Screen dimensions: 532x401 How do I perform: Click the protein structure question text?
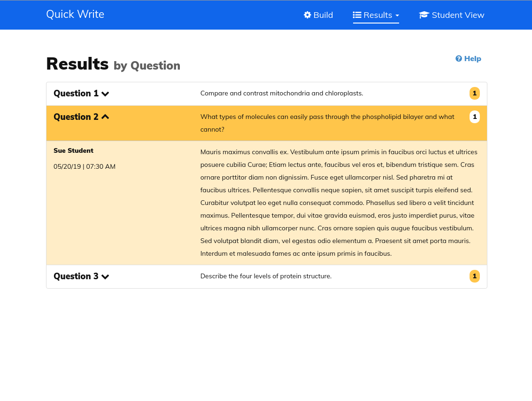(x=266, y=276)
